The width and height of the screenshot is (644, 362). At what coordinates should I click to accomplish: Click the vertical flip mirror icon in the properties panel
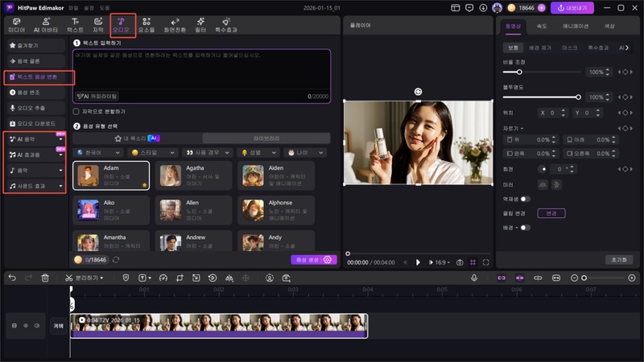pyautogui.click(x=556, y=185)
